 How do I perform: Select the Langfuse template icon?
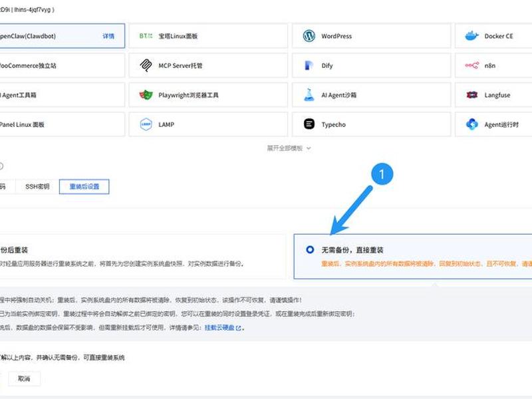point(471,95)
